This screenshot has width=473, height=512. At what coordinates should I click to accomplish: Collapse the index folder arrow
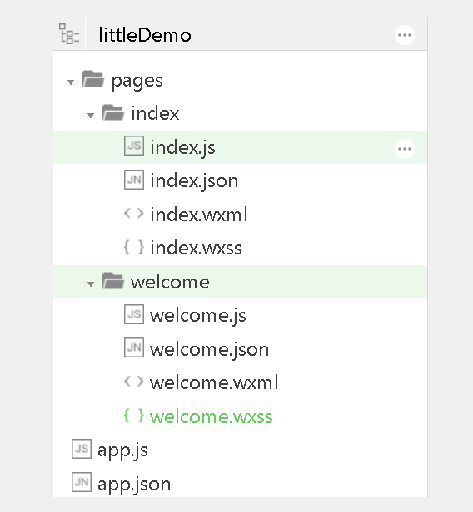pos(90,116)
